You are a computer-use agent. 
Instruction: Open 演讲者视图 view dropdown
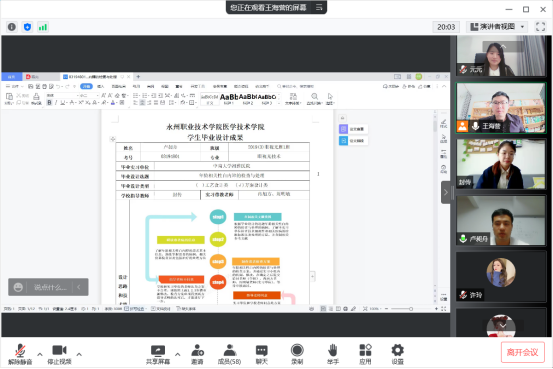coord(497,27)
